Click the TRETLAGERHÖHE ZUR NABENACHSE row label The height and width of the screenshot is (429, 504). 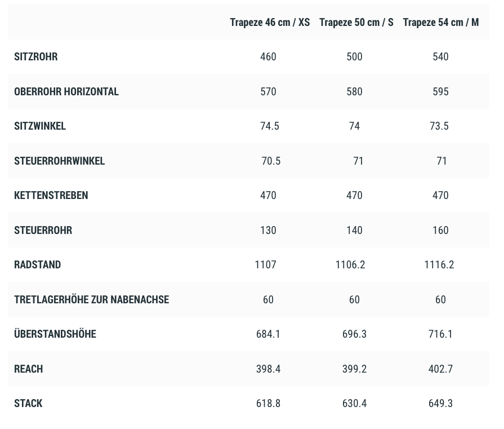92,300
